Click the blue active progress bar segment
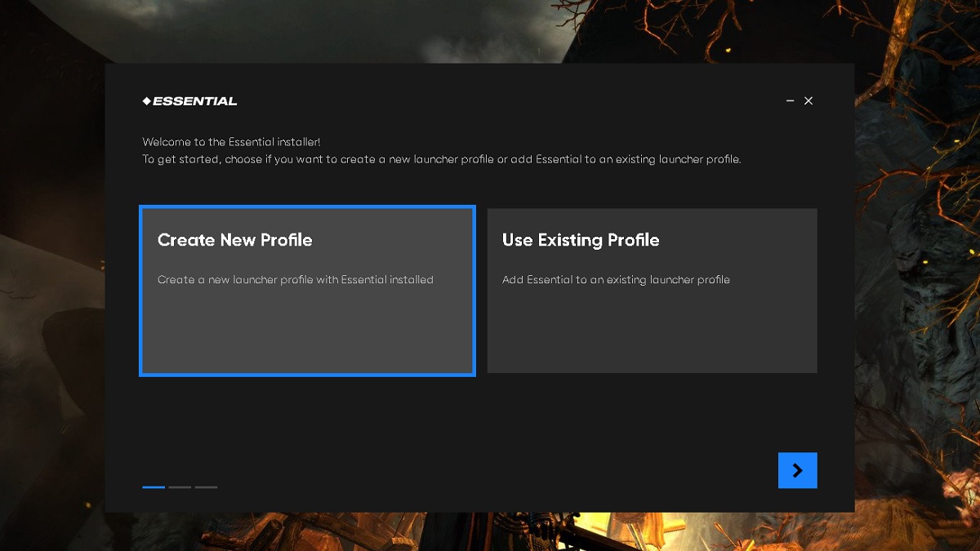 click(154, 487)
